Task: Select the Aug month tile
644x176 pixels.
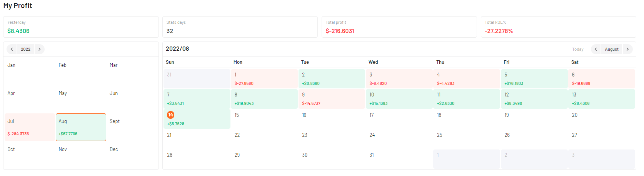Action: point(81,127)
